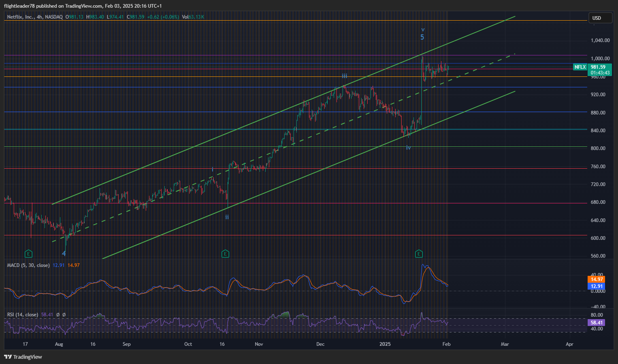
Task: Click the open value O981.13
Action: coord(75,17)
